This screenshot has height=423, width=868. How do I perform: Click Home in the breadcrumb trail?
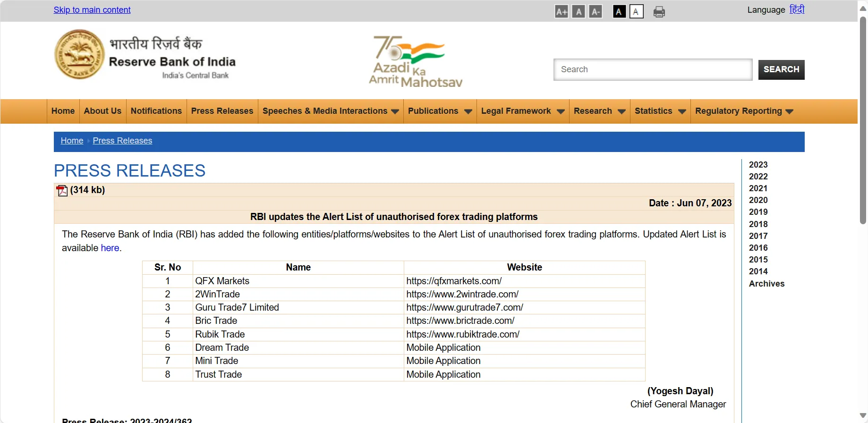72,141
